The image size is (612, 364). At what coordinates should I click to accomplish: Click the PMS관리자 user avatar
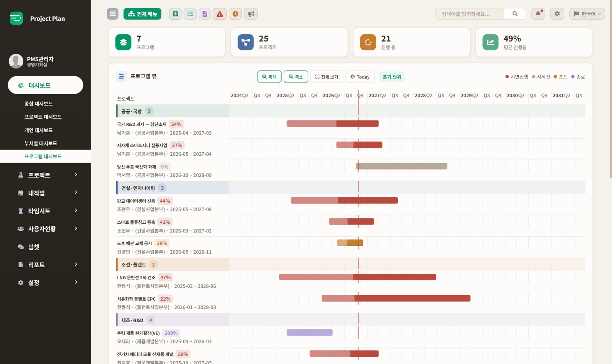pos(16,61)
